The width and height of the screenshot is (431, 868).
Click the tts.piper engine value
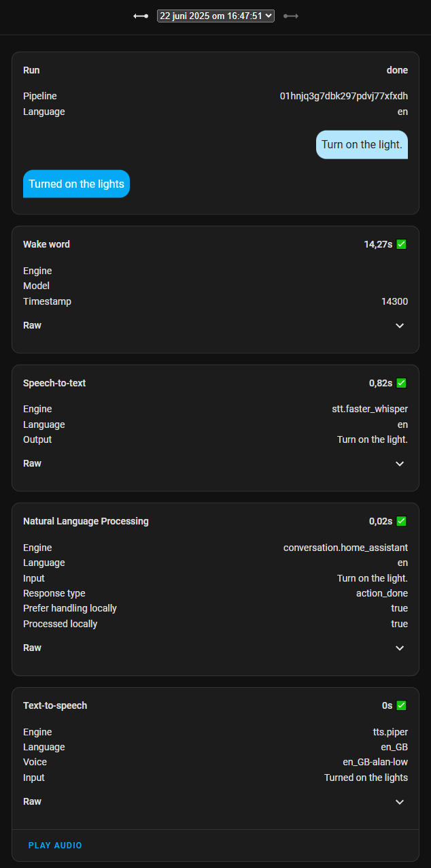(386, 732)
